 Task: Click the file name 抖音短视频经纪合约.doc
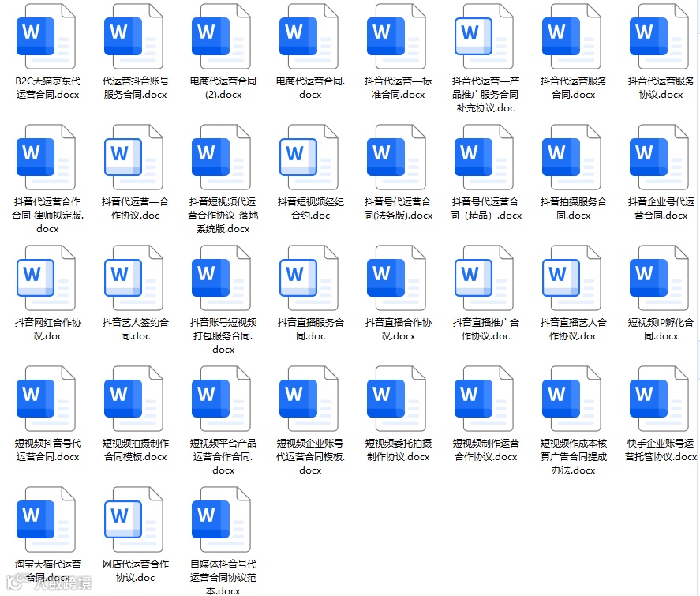click(311, 208)
